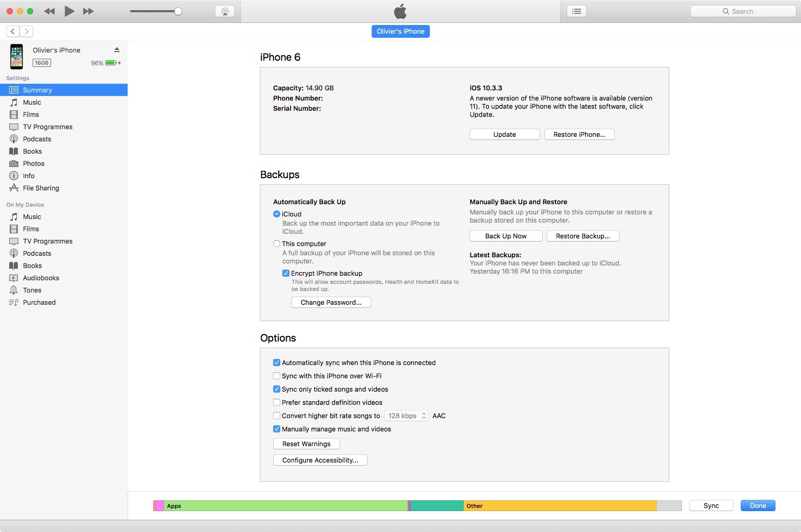Click the Reset Warnings button

[x=306, y=444]
